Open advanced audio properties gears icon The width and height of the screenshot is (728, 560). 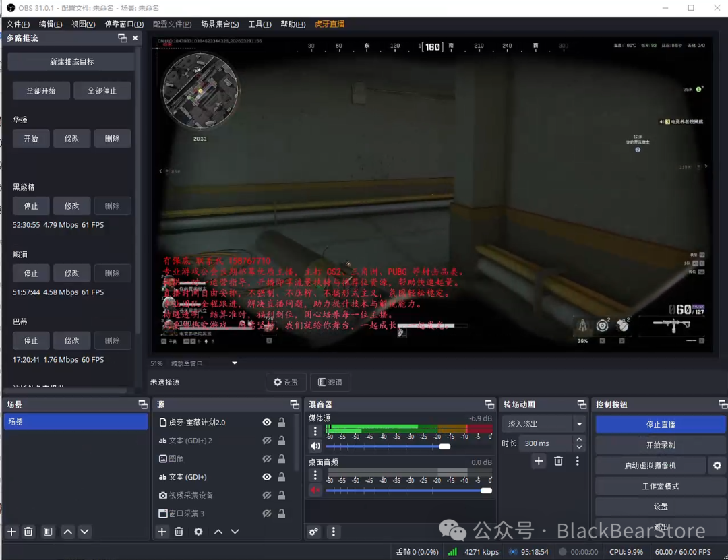tap(313, 532)
